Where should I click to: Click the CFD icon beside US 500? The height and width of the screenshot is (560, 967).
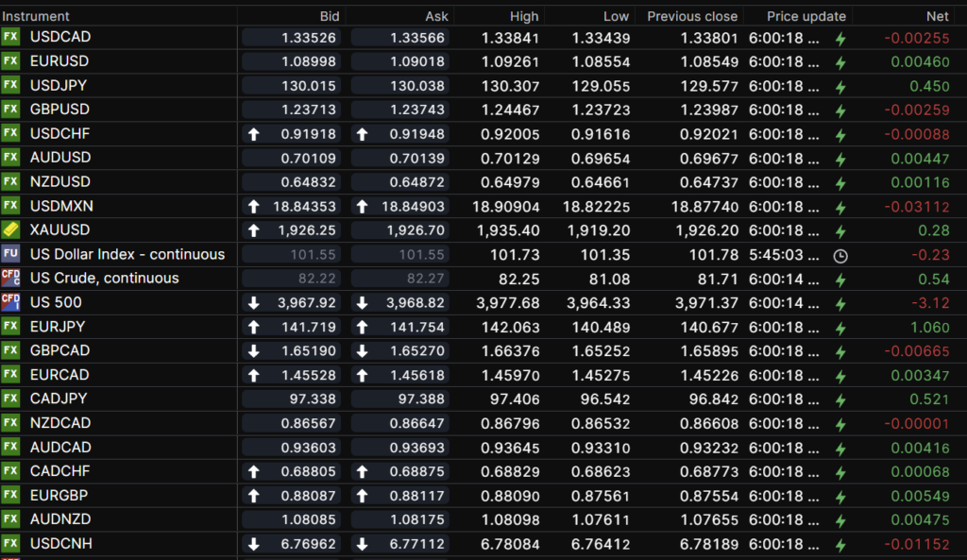tap(10, 302)
